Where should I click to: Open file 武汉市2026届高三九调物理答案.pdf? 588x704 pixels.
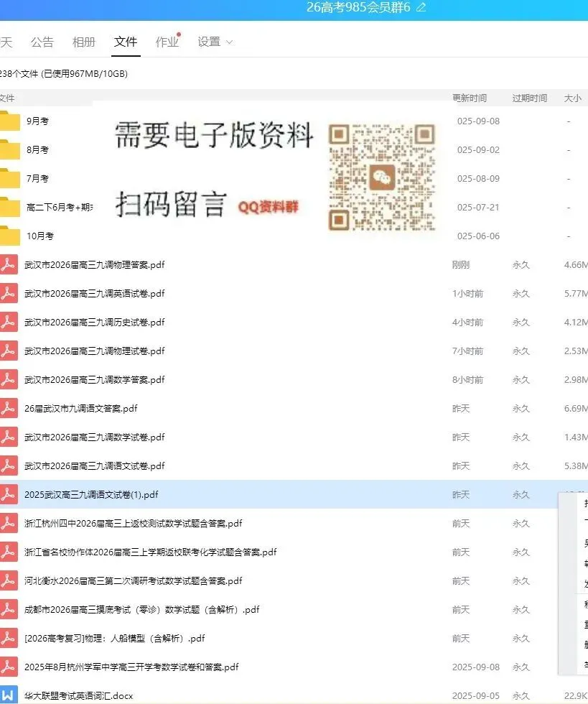point(94,265)
